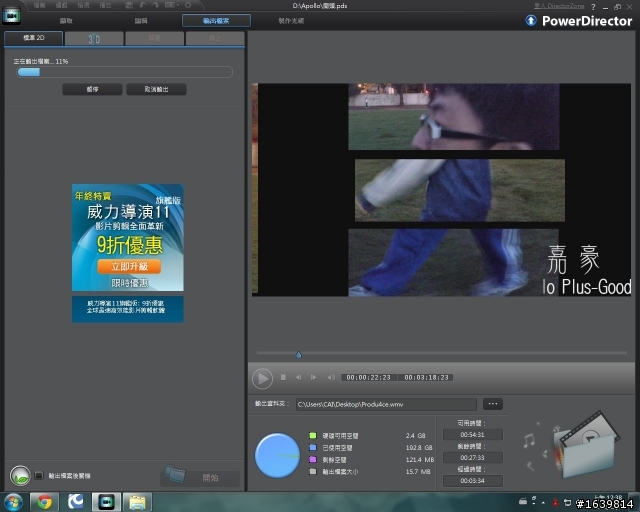Click the 11% export progress bar
Viewport: 640px width, 512px height.
tap(124, 72)
